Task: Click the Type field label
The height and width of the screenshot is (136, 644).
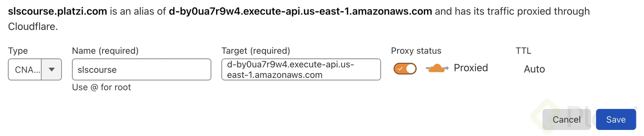Action: pyautogui.click(x=18, y=51)
